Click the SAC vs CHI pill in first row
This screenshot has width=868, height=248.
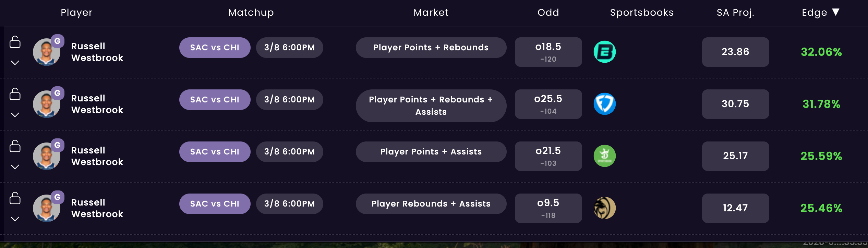215,48
